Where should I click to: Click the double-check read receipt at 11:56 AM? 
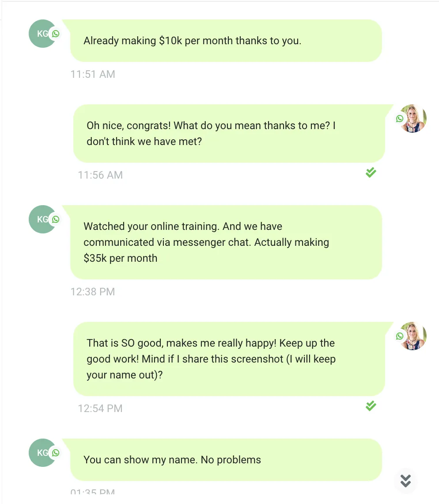tap(371, 172)
